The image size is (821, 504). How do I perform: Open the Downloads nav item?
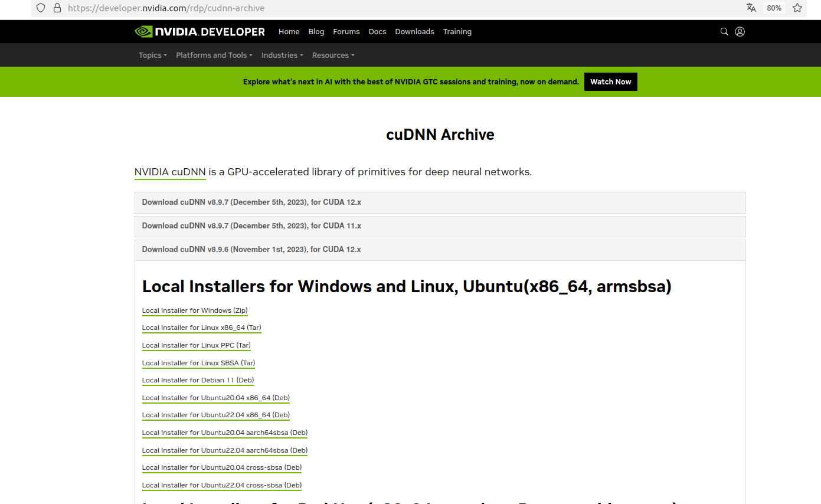point(414,32)
